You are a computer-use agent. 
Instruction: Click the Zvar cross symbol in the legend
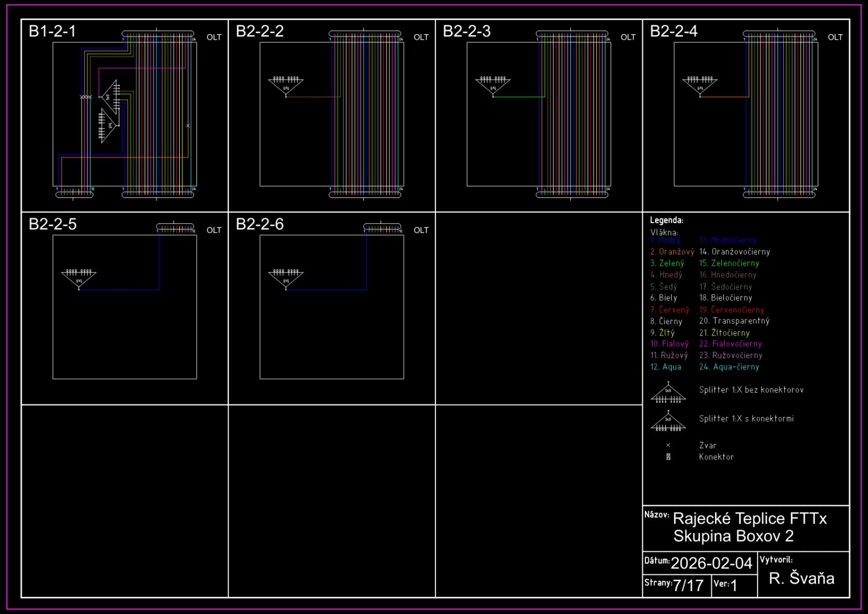point(668,445)
